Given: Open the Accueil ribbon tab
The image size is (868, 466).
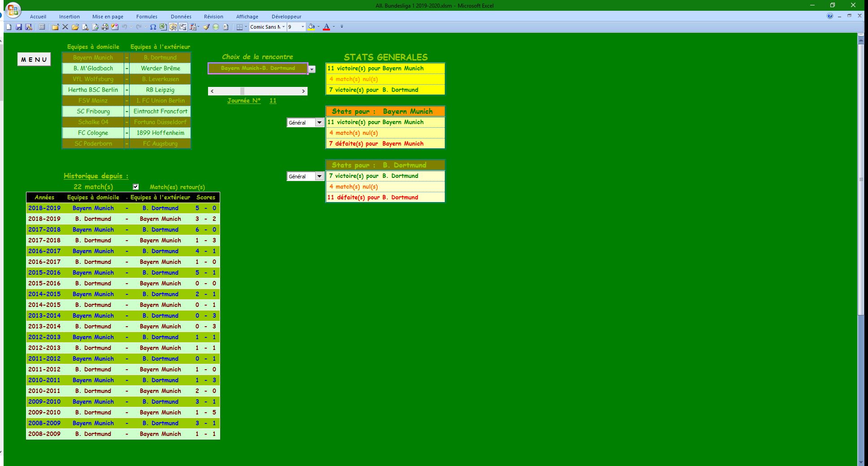Looking at the screenshot, I should (38, 17).
